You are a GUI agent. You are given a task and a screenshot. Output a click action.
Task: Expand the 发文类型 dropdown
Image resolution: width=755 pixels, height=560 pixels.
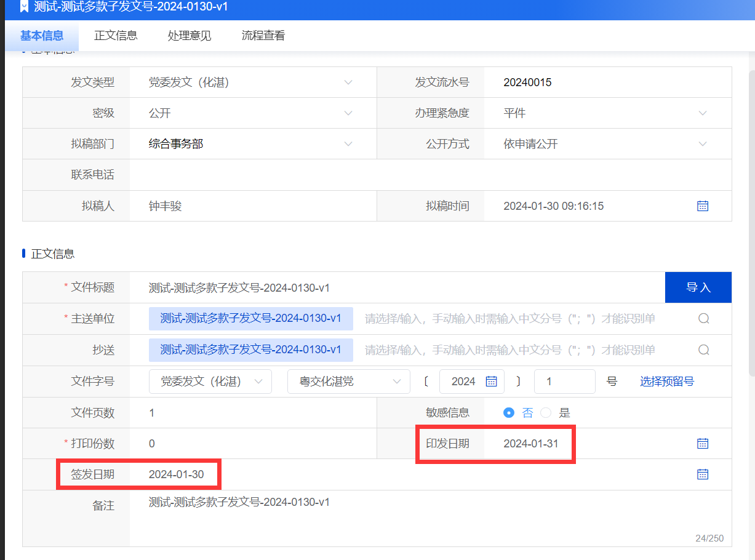348,82
